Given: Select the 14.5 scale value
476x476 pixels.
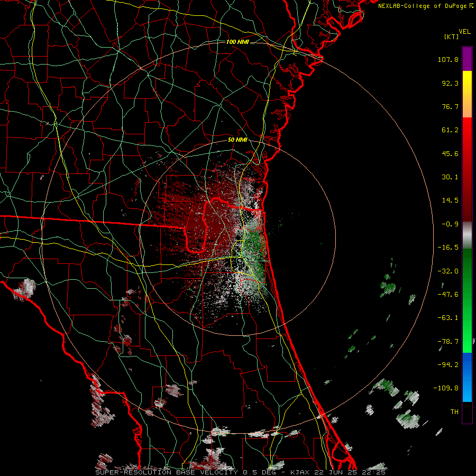Looking at the screenshot, I should pyautogui.click(x=450, y=200).
